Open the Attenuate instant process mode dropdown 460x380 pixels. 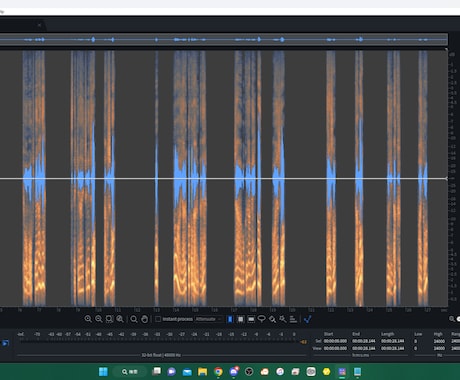tap(209, 319)
